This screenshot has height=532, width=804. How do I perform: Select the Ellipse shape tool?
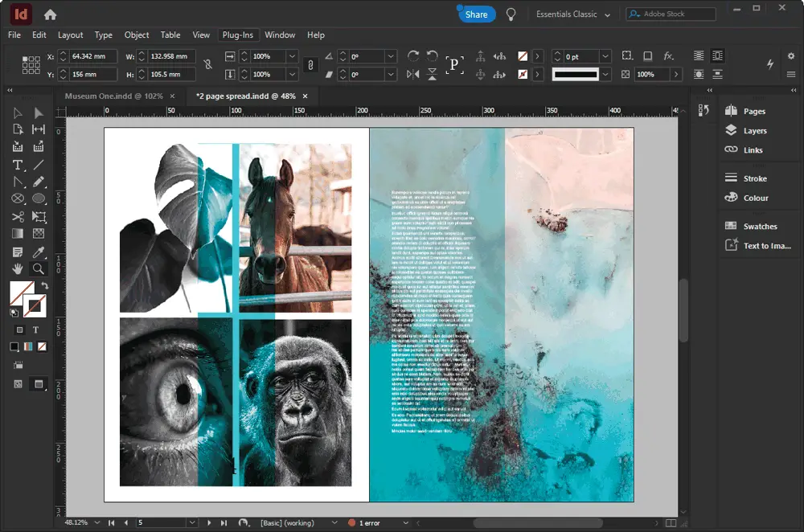click(x=39, y=198)
